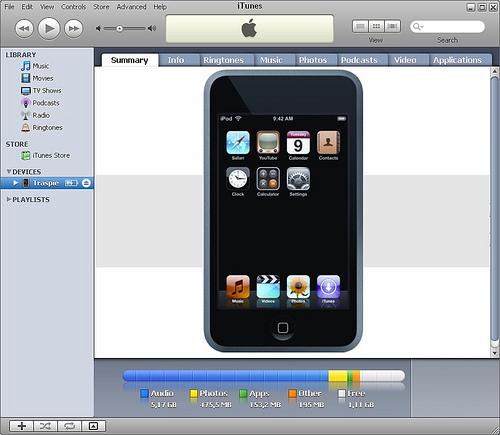The height and width of the screenshot is (435, 500).
Task: Open the Advanced menu
Action: pyautogui.click(x=131, y=7)
